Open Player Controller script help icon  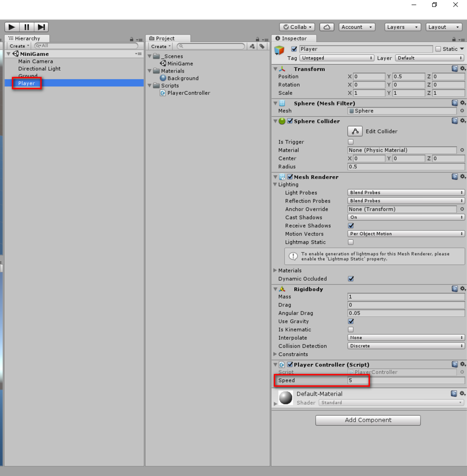(454, 364)
